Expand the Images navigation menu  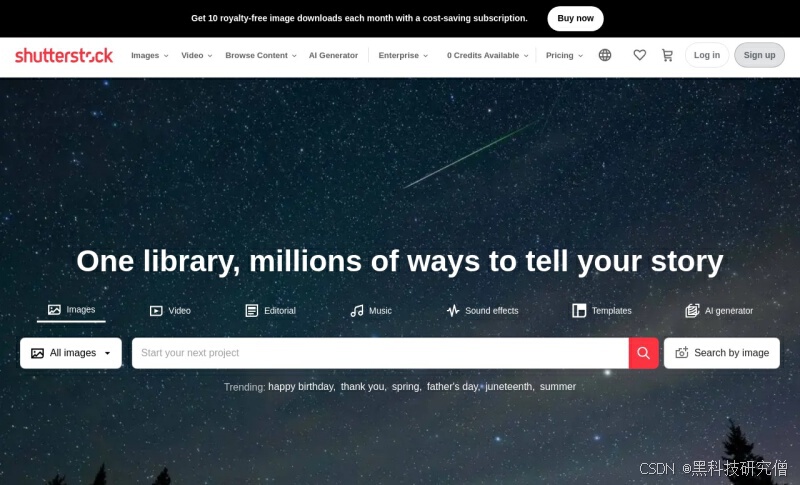tap(149, 55)
